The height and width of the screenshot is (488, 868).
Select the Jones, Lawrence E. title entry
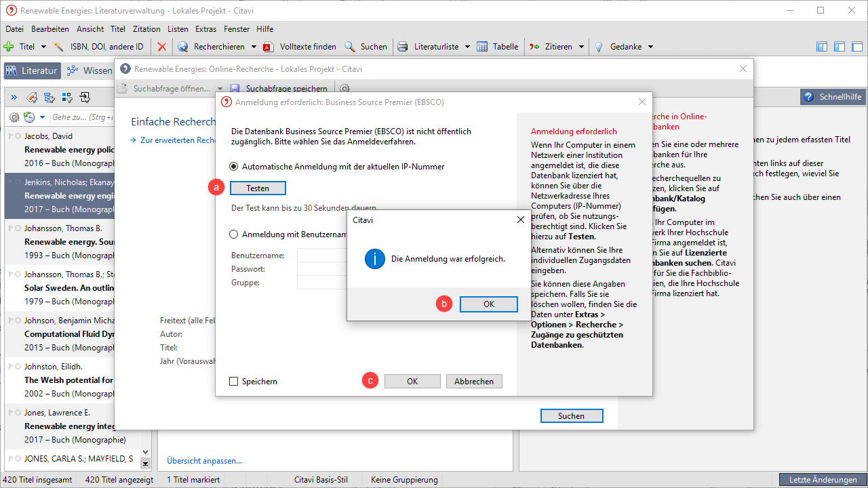coord(72,426)
